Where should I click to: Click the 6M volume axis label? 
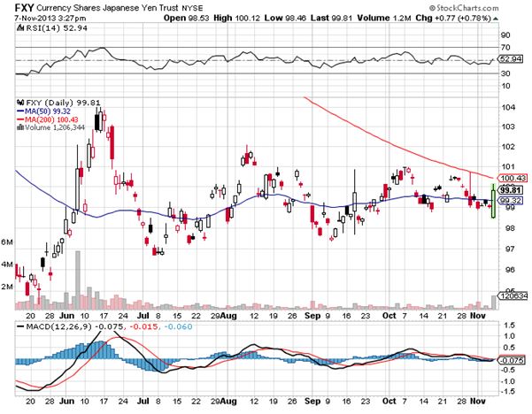[7, 242]
